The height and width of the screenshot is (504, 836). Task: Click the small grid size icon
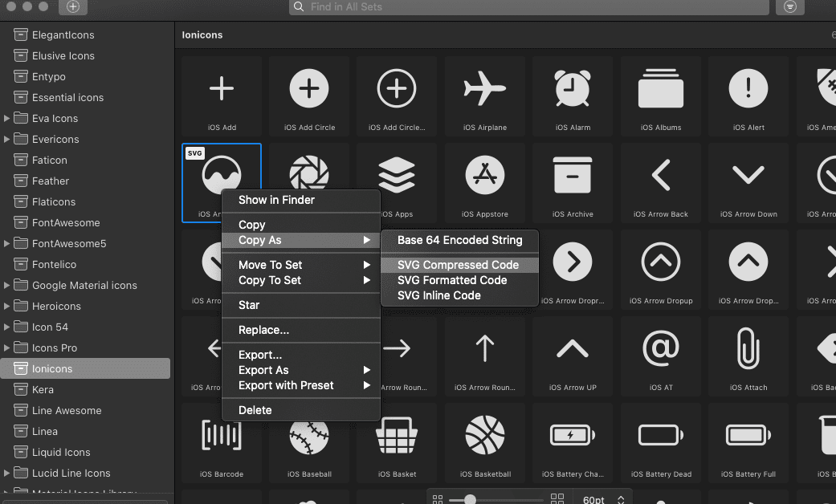pyautogui.click(x=438, y=499)
